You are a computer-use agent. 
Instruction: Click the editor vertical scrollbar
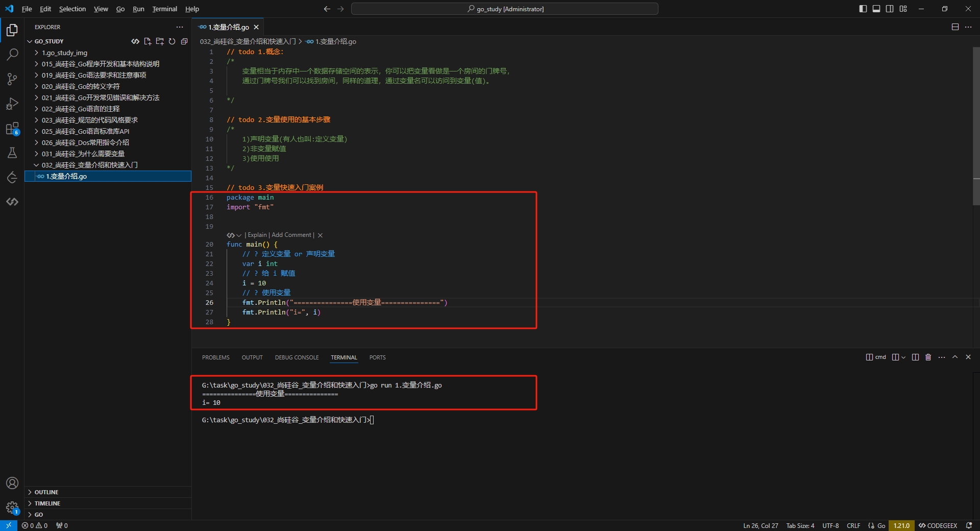976,126
